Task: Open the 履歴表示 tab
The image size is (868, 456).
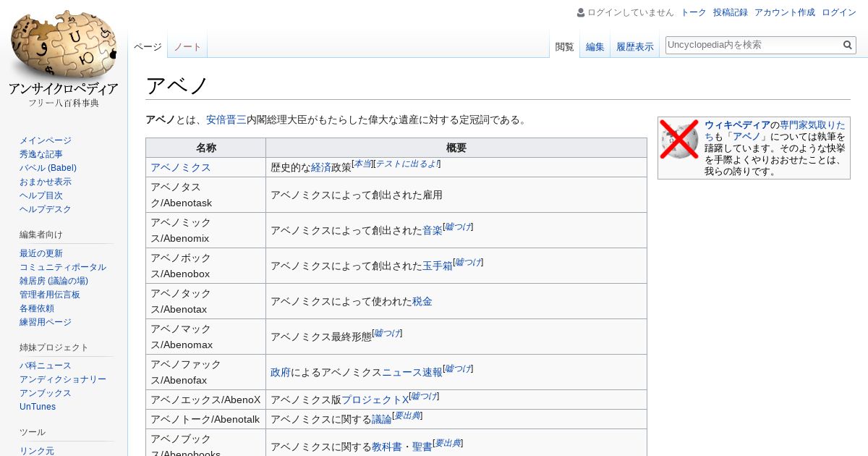Action: coord(635,46)
